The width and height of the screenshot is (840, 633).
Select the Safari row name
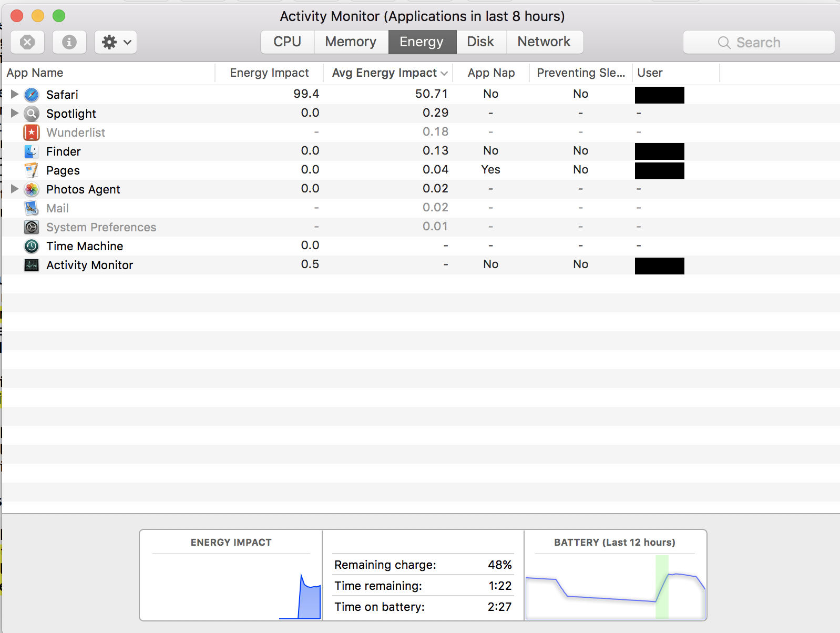click(62, 95)
